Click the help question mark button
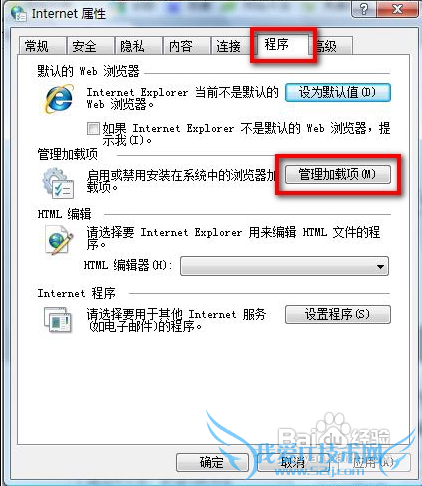Screen dimensions: 422x486 364,9
